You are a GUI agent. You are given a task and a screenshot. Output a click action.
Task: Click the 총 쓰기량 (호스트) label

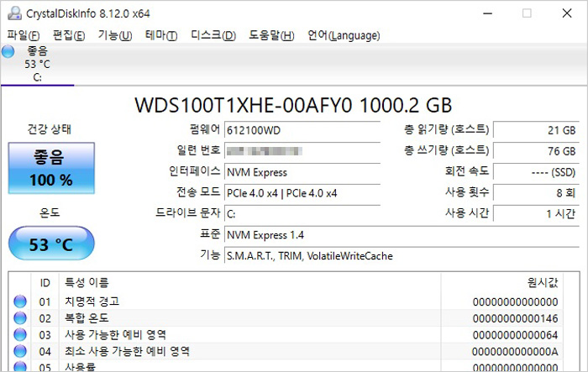pyautogui.click(x=447, y=151)
